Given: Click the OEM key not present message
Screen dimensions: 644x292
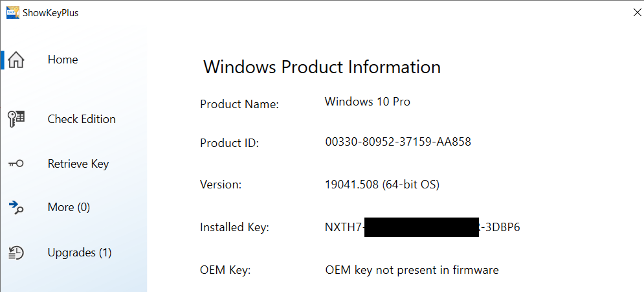Looking at the screenshot, I should 412,270.
